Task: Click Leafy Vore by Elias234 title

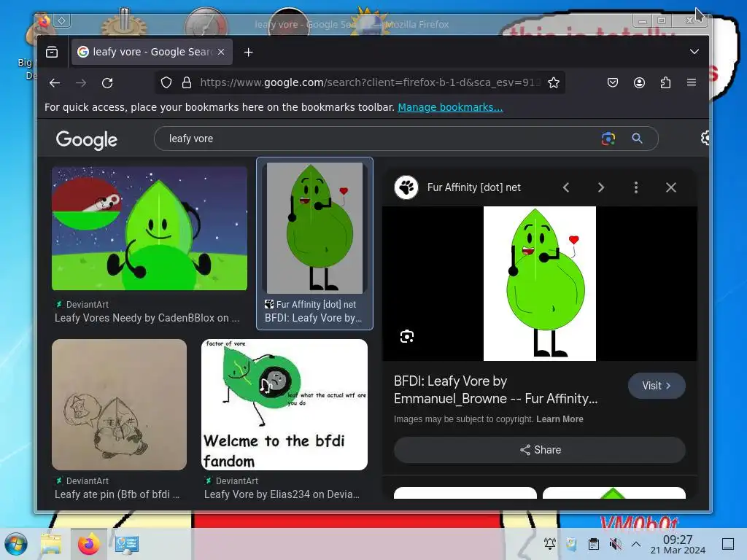Action: (282, 495)
